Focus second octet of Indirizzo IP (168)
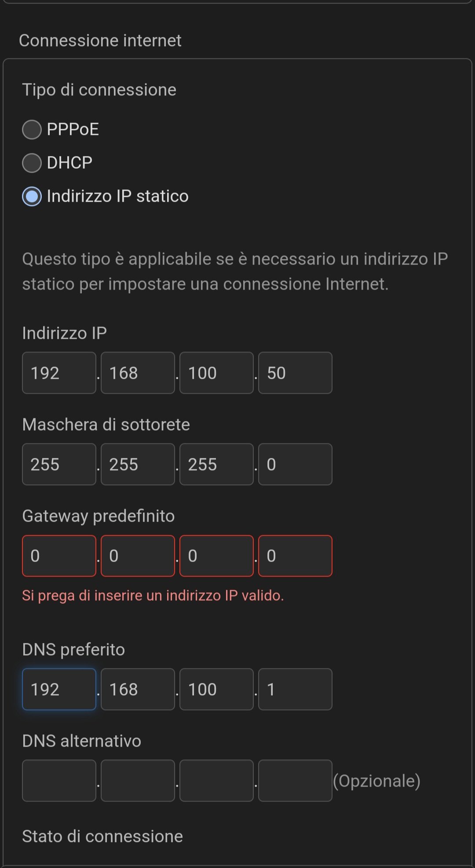The image size is (475, 868). coord(138,373)
